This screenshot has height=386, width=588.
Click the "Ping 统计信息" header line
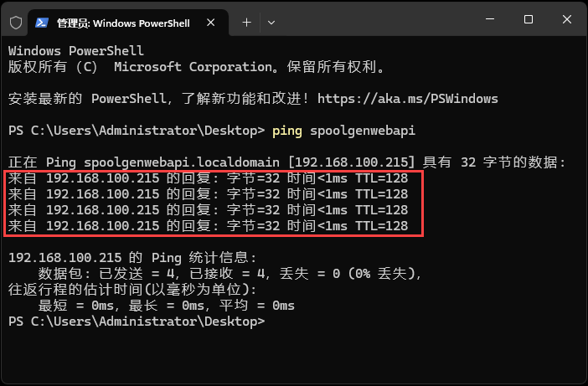pyautogui.click(x=132, y=258)
